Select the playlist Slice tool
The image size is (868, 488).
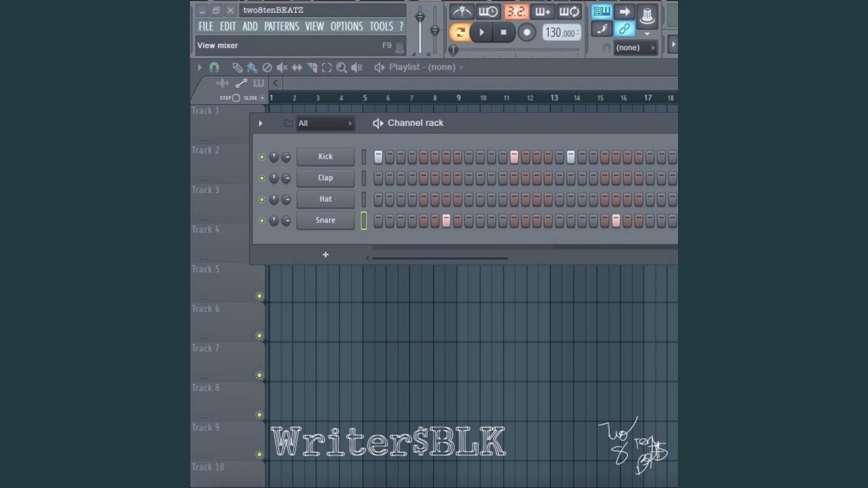(312, 67)
